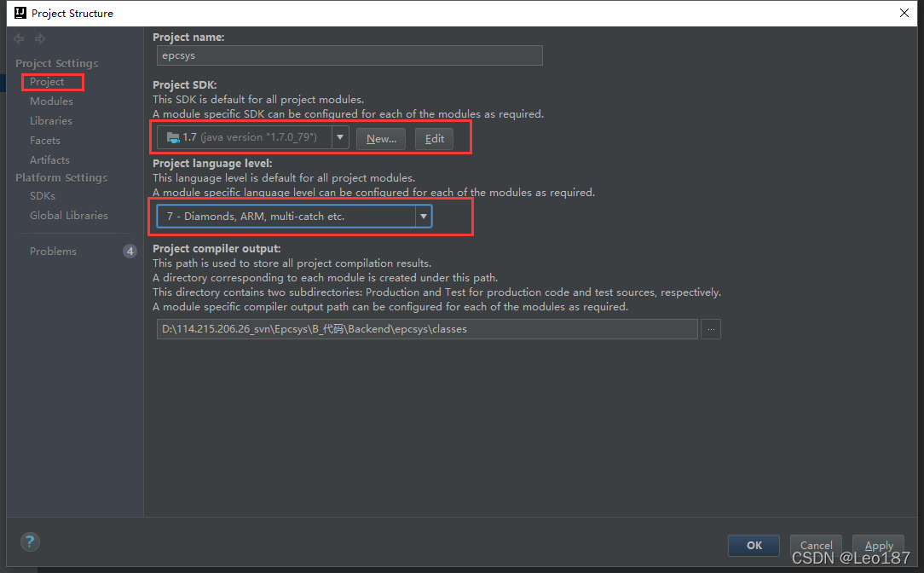924x573 pixels.
Task: Open the Modules settings page
Action: 51,101
